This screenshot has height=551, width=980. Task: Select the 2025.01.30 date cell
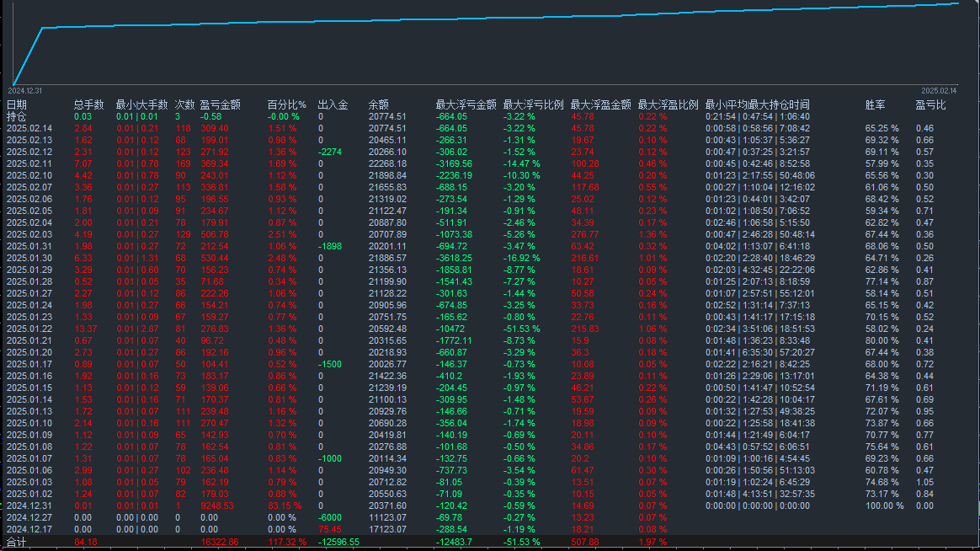[29, 258]
